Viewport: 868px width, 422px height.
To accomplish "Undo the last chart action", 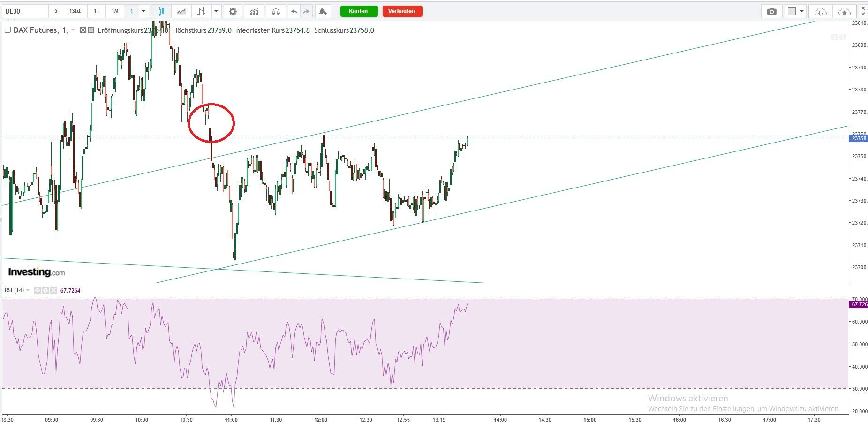I will (x=294, y=11).
